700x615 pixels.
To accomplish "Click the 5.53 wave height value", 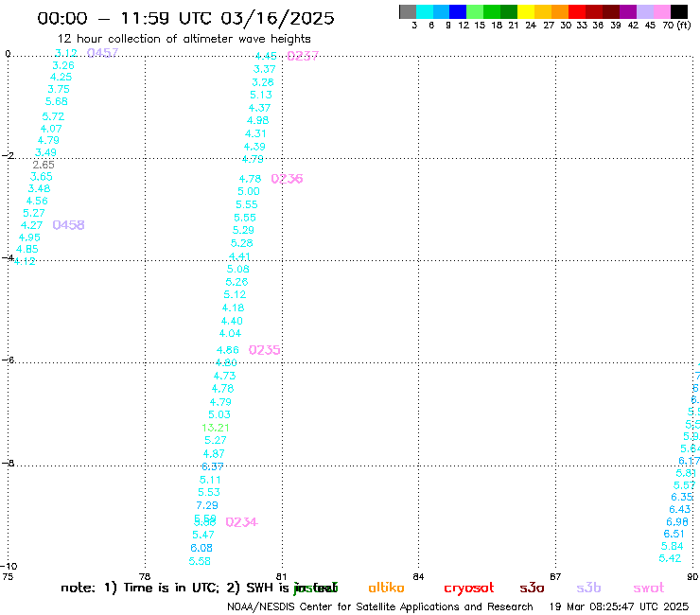I will coord(209,492).
